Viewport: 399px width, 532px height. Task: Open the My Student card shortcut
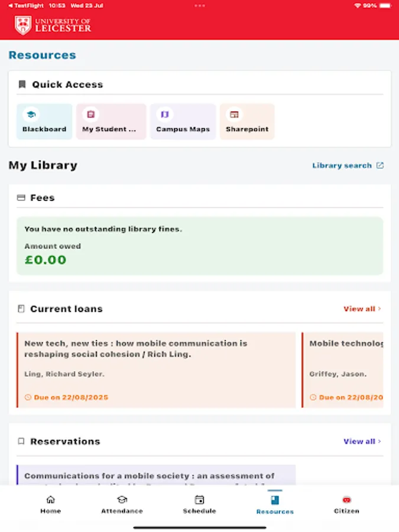pos(111,121)
